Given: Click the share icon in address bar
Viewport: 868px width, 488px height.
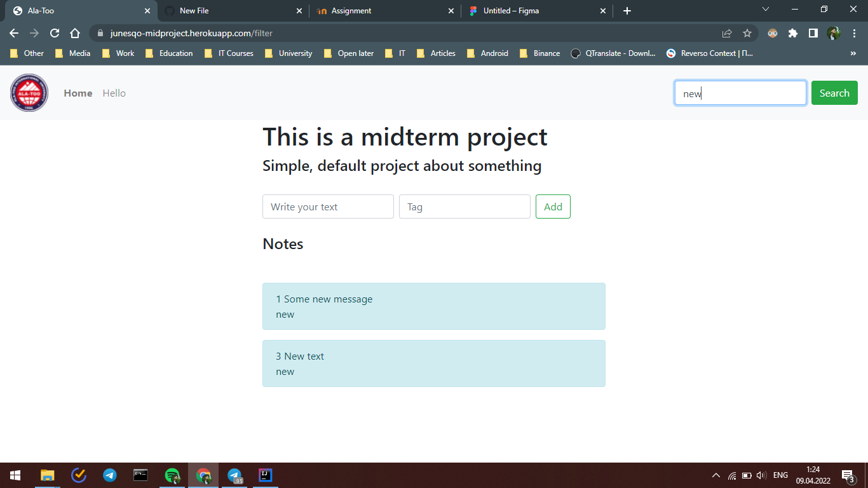Looking at the screenshot, I should click(726, 32).
